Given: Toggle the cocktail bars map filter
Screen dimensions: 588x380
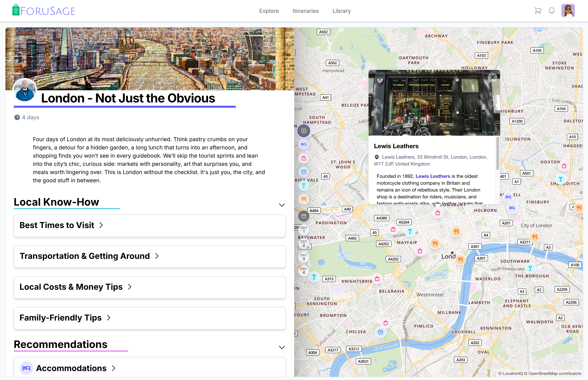Looking at the screenshot, I should coord(304,186).
